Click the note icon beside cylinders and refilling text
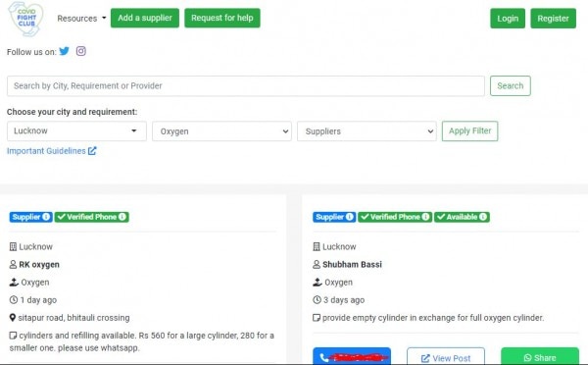 coord(13,335)
